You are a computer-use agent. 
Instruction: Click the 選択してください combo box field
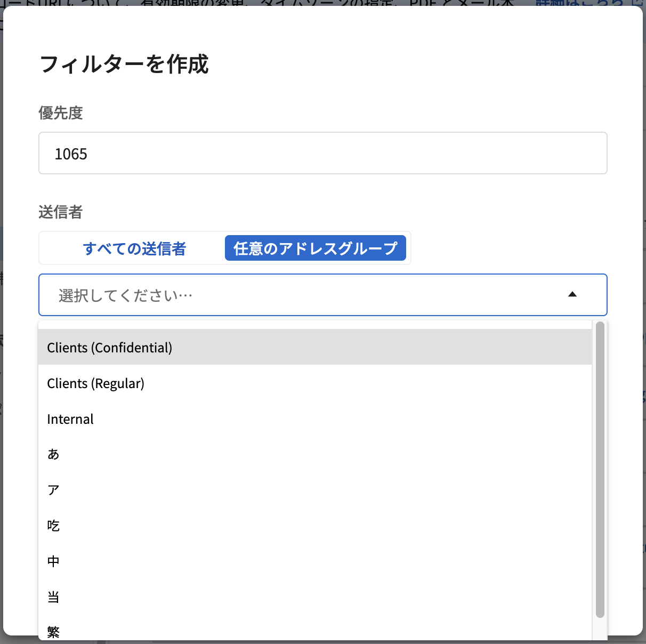323,295
